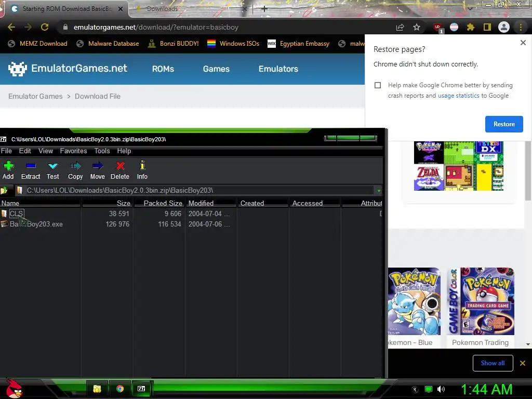Sort by the Name column header
Screen dimensions: 532x399
(40, 203)
